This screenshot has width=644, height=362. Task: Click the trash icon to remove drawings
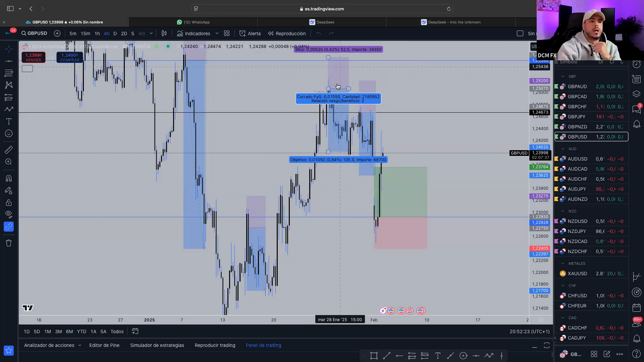tap(8, 243)
